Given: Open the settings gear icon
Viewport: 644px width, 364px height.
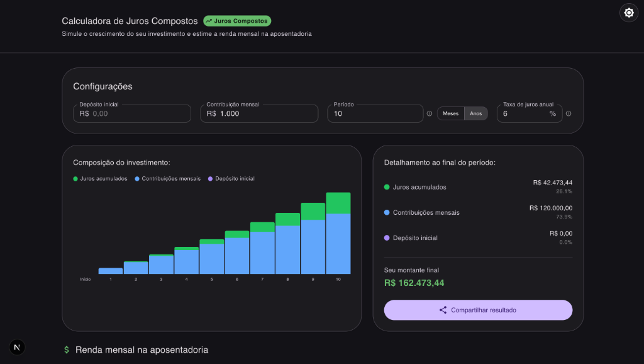Looking at the screenshot, I should 628,13.
